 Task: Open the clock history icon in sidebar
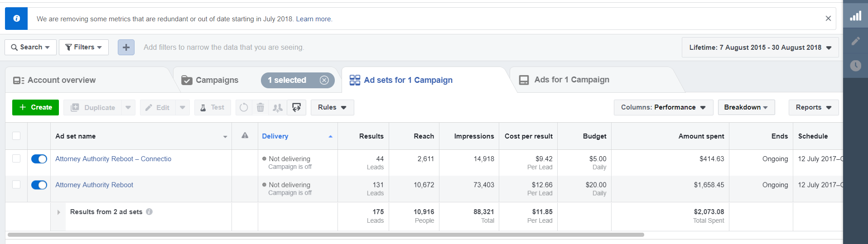[855, 66]
